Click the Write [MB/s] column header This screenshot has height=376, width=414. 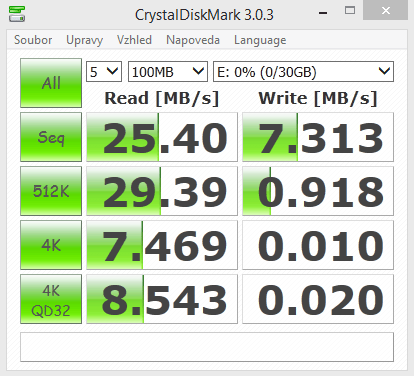318,99
